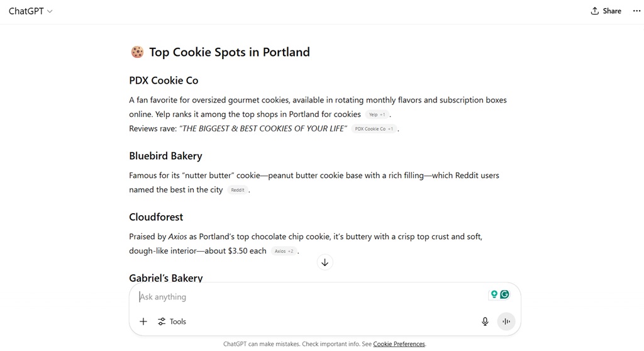Click the Bluebird Bakery heading
This screenshot has height=351, width=644.
click(165, 156)
